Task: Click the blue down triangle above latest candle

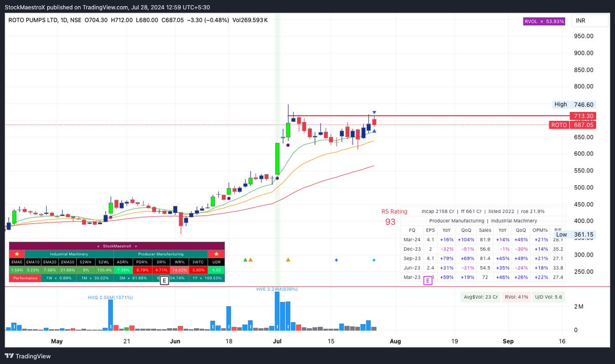Action: pyautogui.click(x=375, y=113)
